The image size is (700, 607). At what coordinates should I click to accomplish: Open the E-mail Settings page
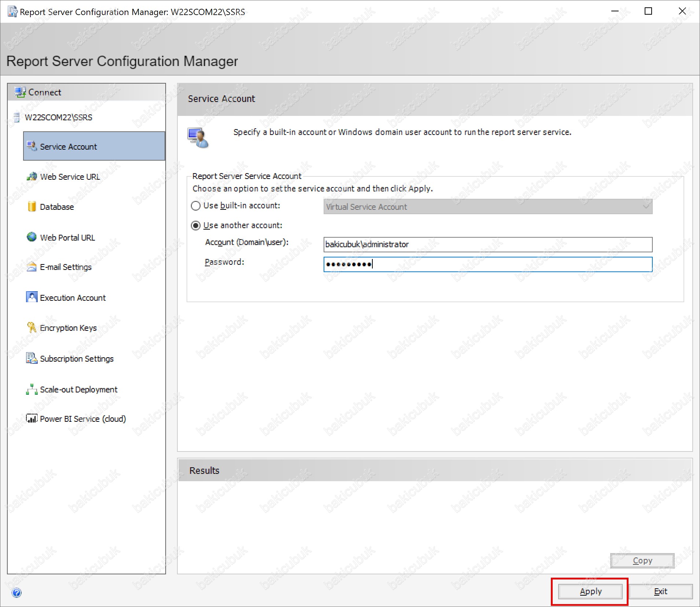[x=66, y=267]
